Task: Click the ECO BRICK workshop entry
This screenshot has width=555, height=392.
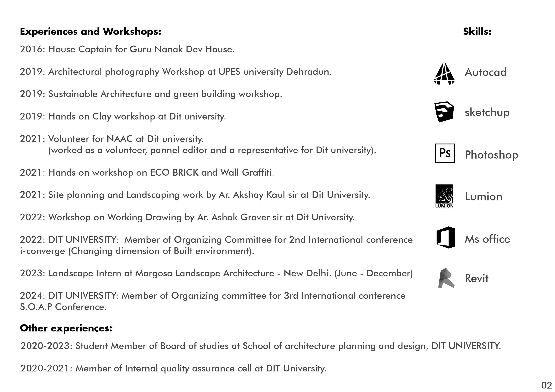Action: coord(147,173)
